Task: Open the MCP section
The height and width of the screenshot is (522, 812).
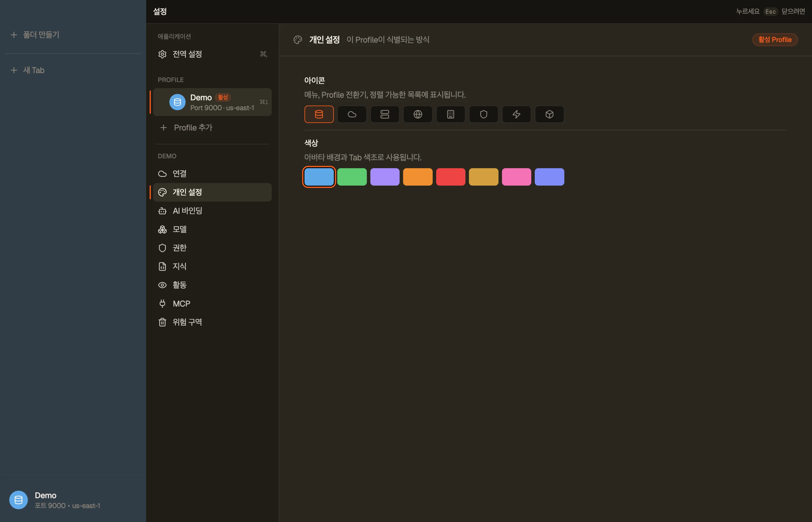Action: pyautogui.click(x=212, y=303)
